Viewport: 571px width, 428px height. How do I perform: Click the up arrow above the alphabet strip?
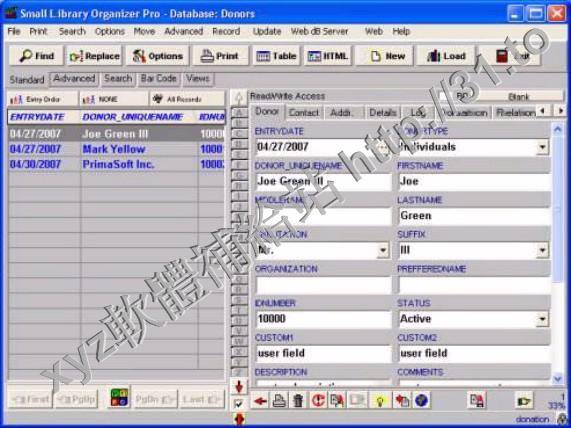tap(239, 98)
